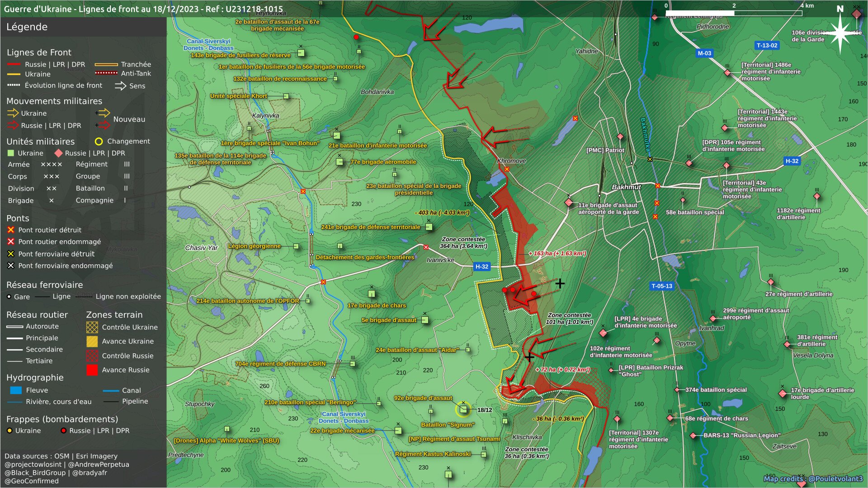The height and width of the screenshot is (488, 868).
Task: Click the Légion géorgienne unit label
Action: coord(254,246)
